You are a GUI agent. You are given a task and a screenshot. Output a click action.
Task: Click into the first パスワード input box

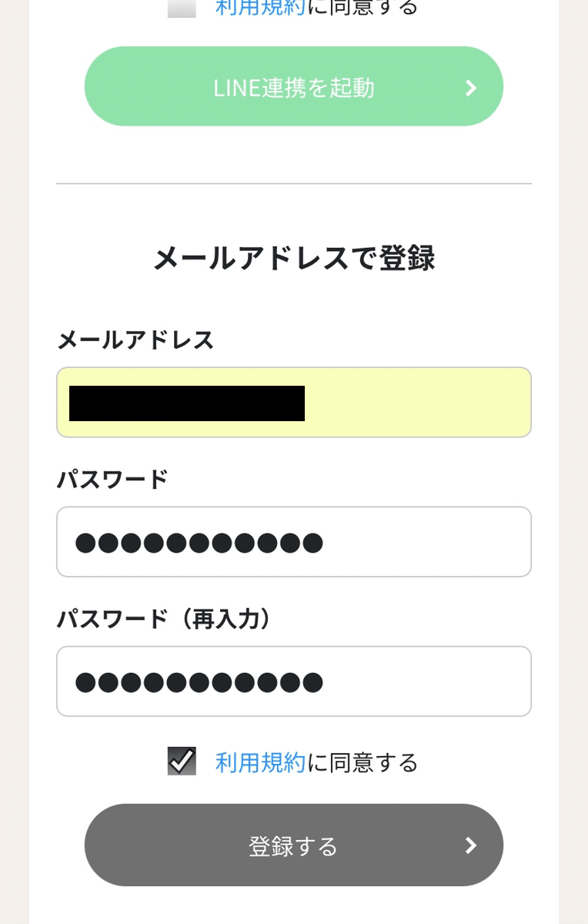click(x=294, y=541)
